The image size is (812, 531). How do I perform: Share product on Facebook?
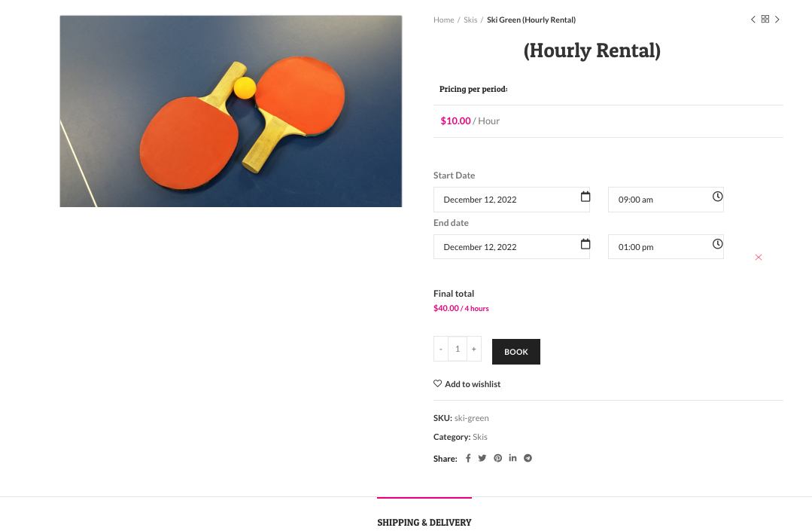coord(468,458)
